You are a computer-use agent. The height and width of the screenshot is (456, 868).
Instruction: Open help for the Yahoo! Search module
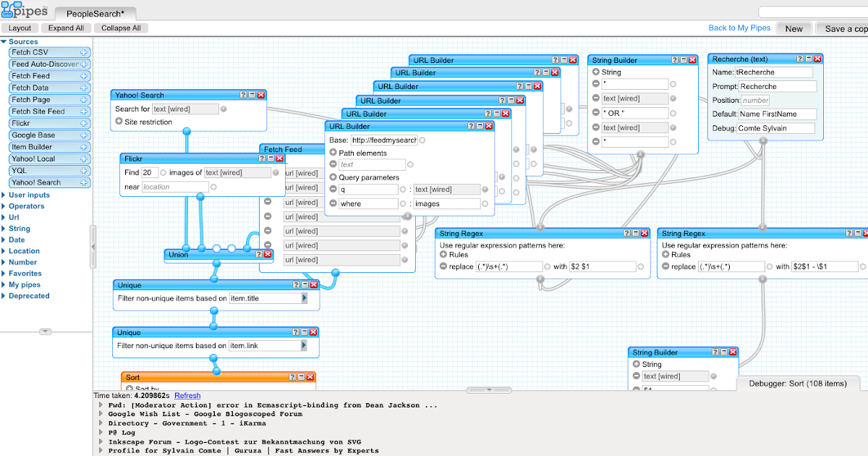[244, 95]
